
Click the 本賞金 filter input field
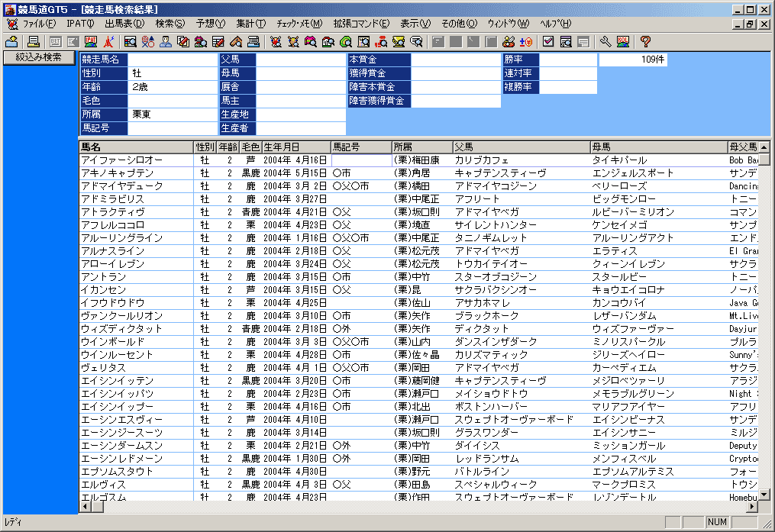pyautogui.click(x=455, y=60)
